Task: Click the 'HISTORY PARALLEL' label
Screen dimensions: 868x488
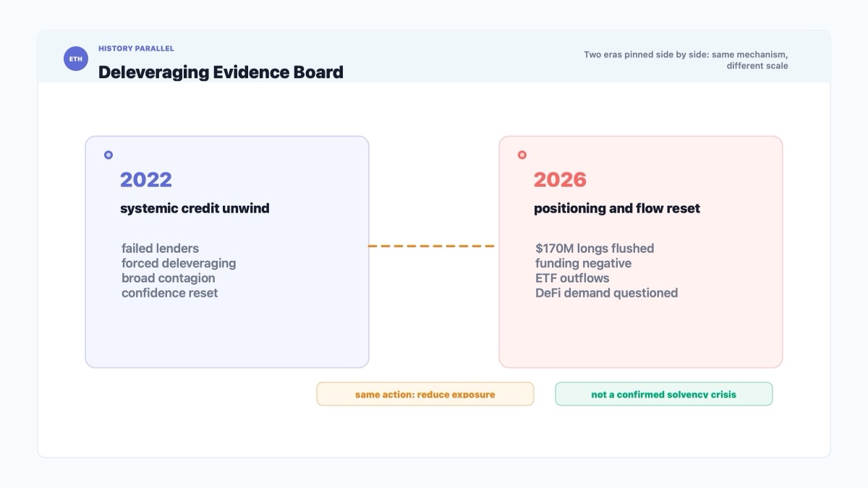Action: (x=136, y=48)
